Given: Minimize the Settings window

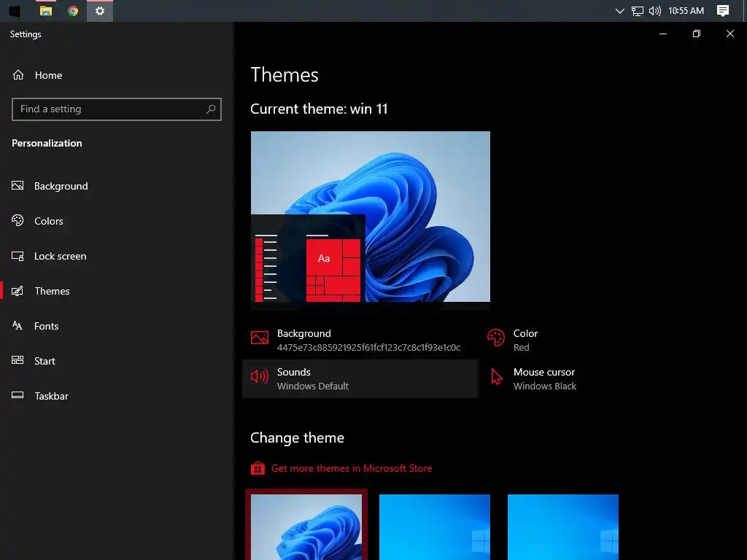Looking at the screenshot, I should pos(662,34).
